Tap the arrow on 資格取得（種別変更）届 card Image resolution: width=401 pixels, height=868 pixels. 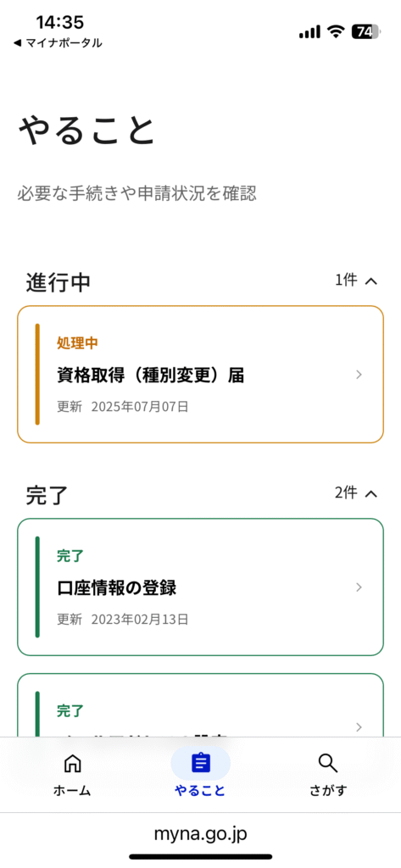pos(359,375)
